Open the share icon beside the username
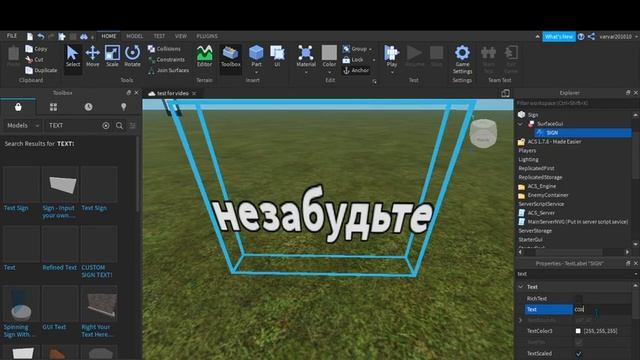 point(591,36)
